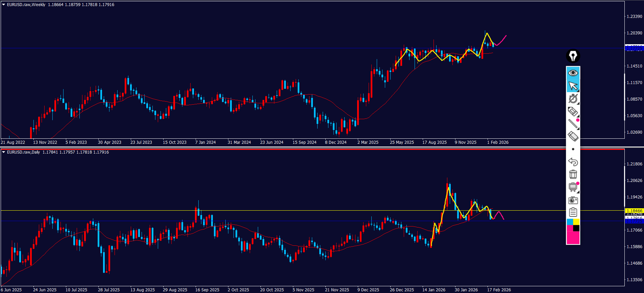Image resolution: width=644 pixels, height=293 pixels.
Task: Pick the cyan color swatch
Action: [x=570, y=222]
